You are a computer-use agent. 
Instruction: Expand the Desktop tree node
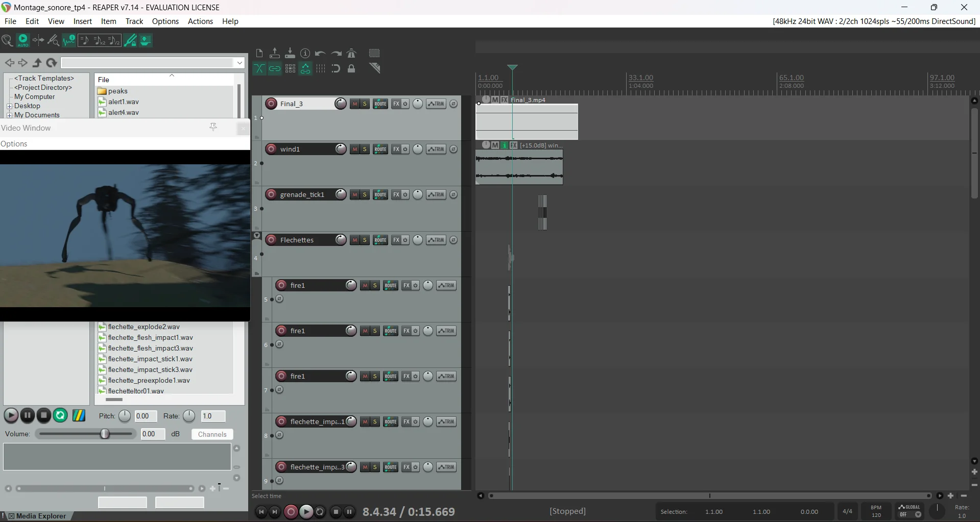[9, 106]
